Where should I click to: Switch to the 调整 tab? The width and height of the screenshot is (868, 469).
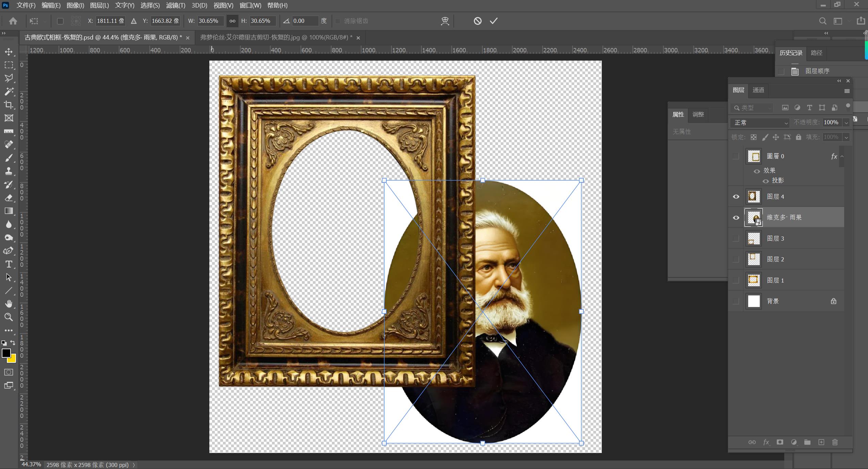point(698,115)
